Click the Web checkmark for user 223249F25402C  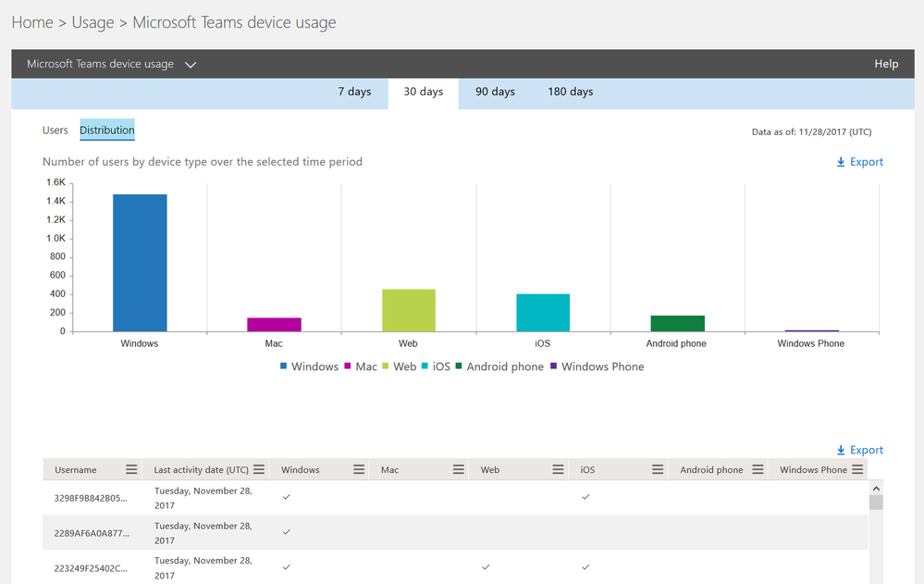486,567
